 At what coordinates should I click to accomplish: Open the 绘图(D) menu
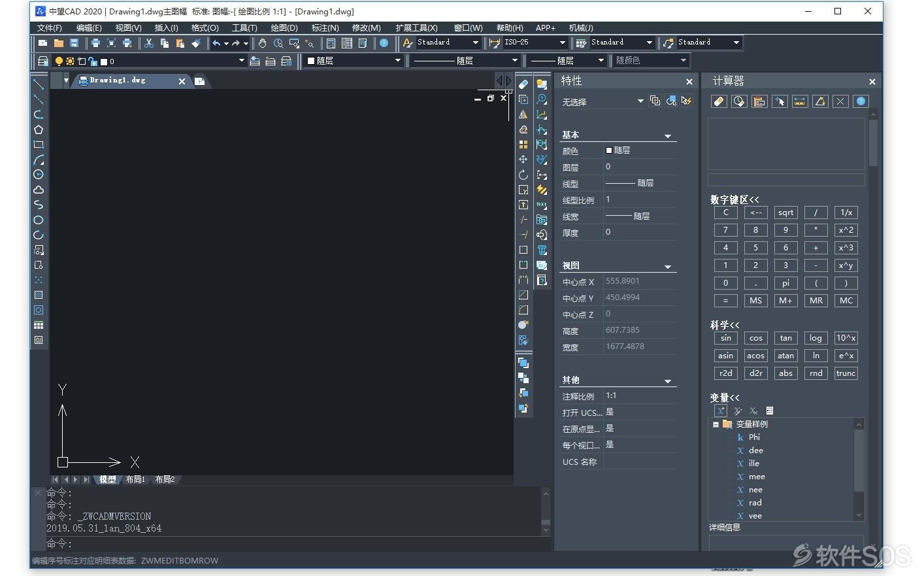[x=284, y=27]
